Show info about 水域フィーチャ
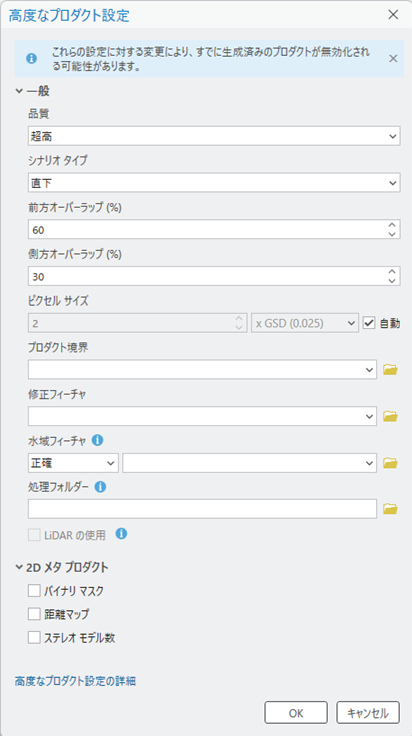This screenshot has width=412, height=736. click(x=98, y=440)
